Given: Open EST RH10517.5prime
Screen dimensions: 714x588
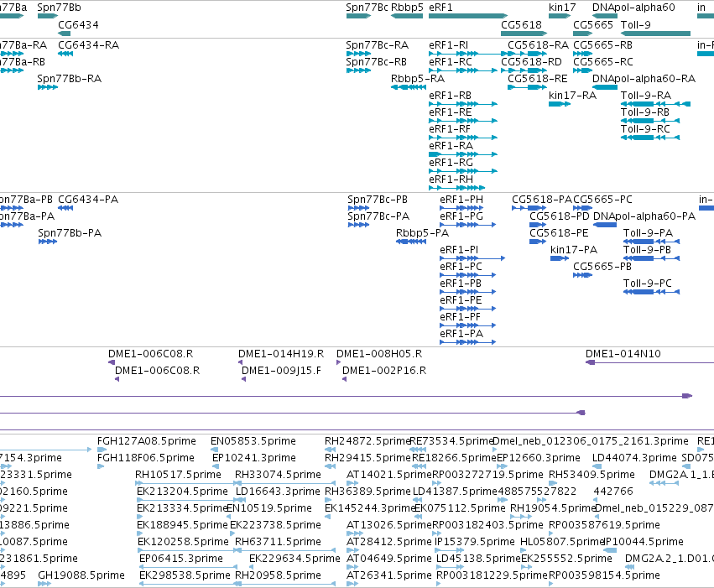Looking at the screenshot, I should click(178, 475).
